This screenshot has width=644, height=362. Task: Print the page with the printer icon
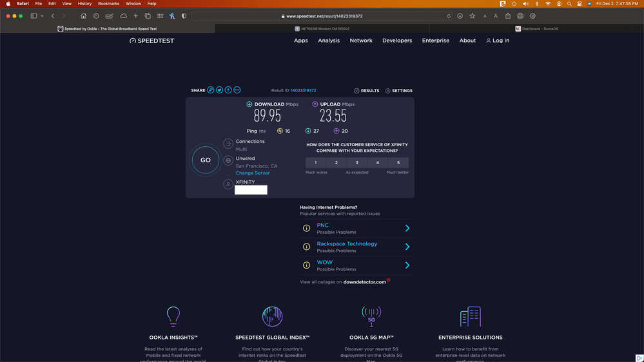(x=520, y=16)
